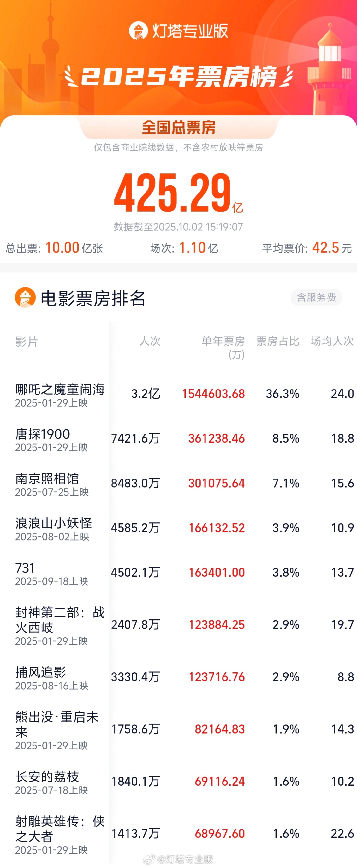Click the 2025年票房榜 banner title
The image size is (357, 868).
click(178, 76)
